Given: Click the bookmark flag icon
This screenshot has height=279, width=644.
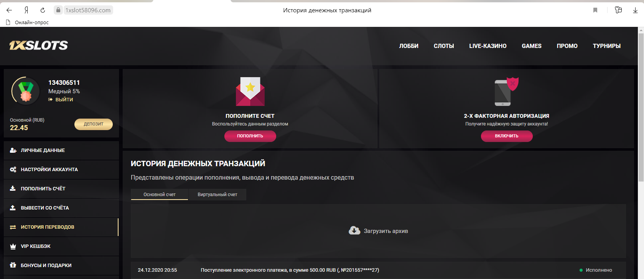Looking at the screenshot, I should pos(595,10).
